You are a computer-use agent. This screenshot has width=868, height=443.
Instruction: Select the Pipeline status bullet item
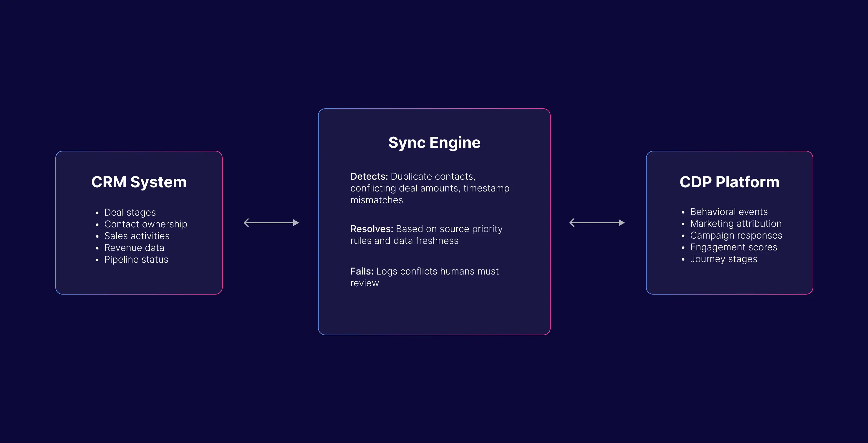pos(136,259)
